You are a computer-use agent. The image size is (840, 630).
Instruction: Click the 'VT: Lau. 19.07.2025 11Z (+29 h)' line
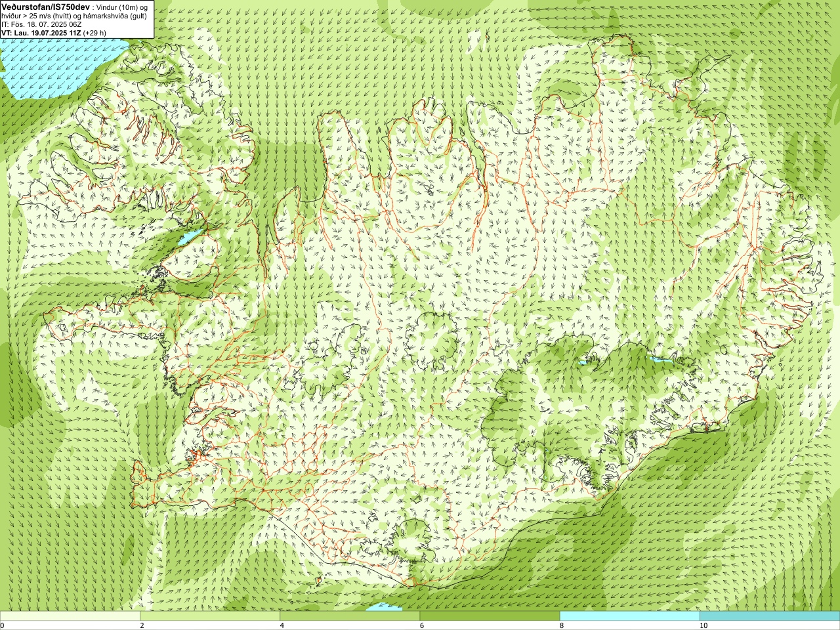click(54, 32)
